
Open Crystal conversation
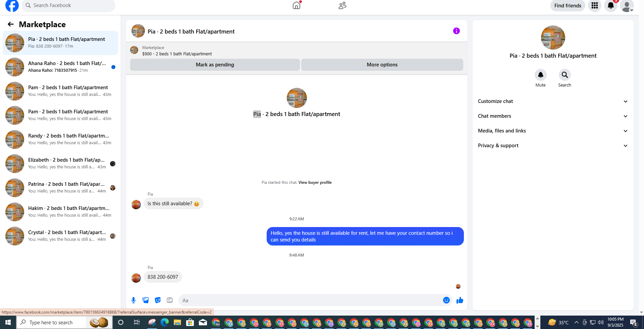tap(60, 236)
